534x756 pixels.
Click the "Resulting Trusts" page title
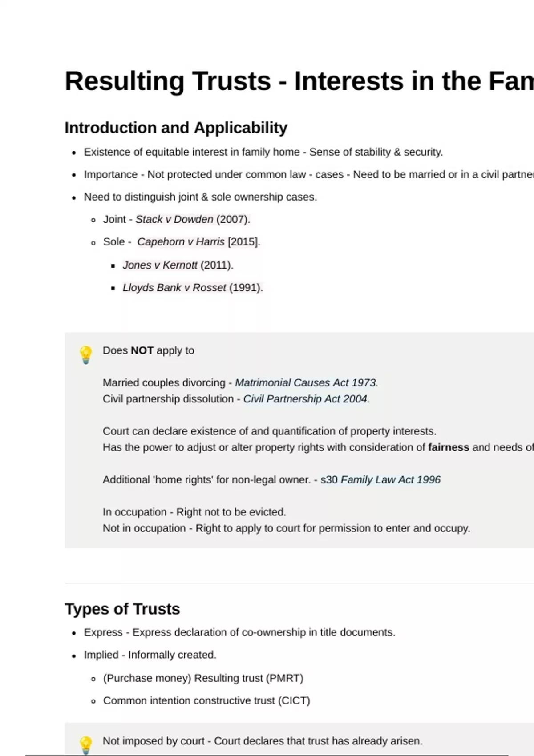click(x=298, y=81)
